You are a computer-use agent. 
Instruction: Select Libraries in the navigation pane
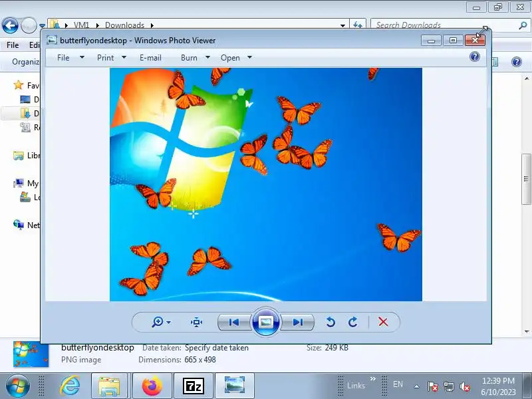(x=27, y=156)
